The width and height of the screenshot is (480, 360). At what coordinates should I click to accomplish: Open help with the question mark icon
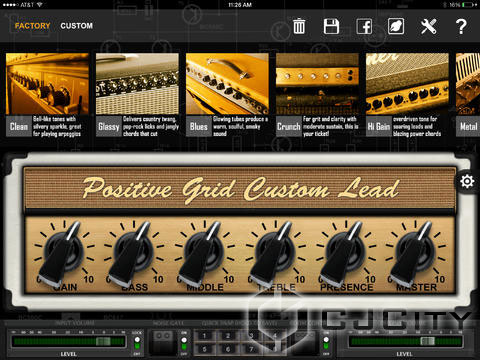click(x=461, y=26)
